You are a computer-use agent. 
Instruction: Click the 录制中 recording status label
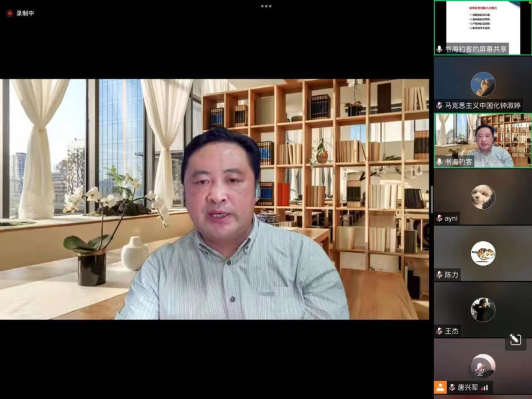coord(25,13)
